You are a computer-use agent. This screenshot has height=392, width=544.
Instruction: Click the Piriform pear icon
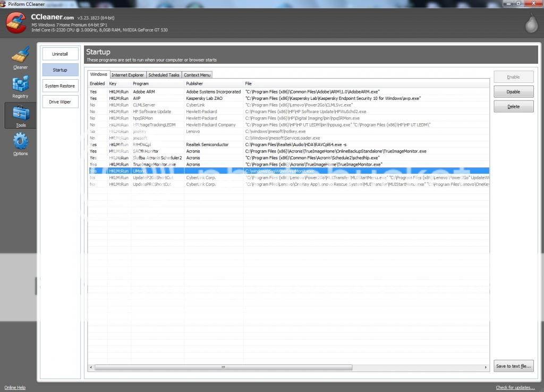(531, 23)
